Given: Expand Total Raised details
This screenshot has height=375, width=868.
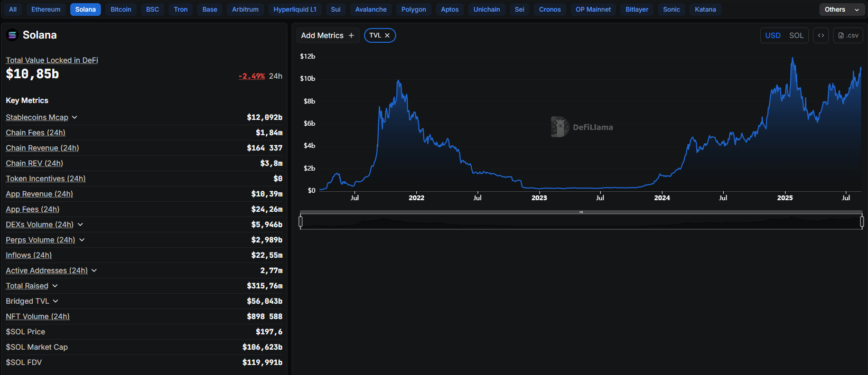Looking at the screenshot, I should click(55, 286).
